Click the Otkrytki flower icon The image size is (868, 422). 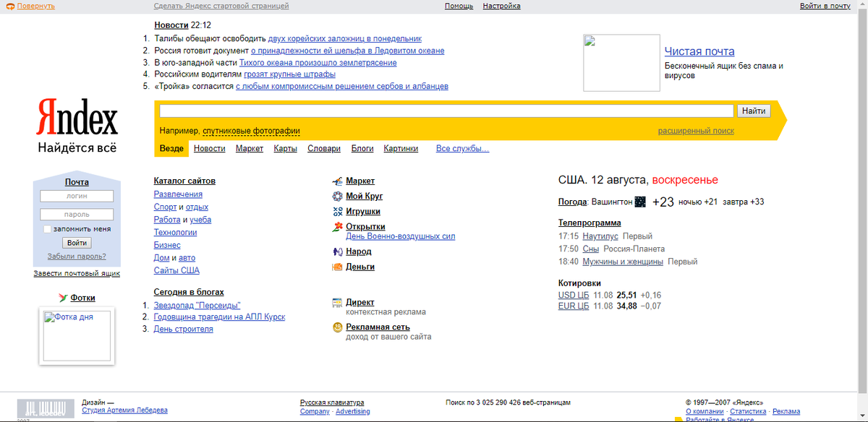337,227
